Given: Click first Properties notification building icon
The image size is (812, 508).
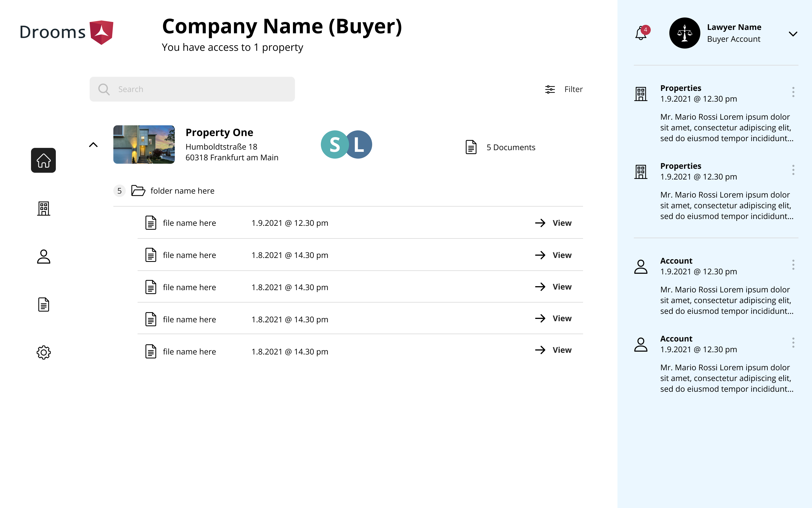Looking at the screenshot, I should 641,94.
